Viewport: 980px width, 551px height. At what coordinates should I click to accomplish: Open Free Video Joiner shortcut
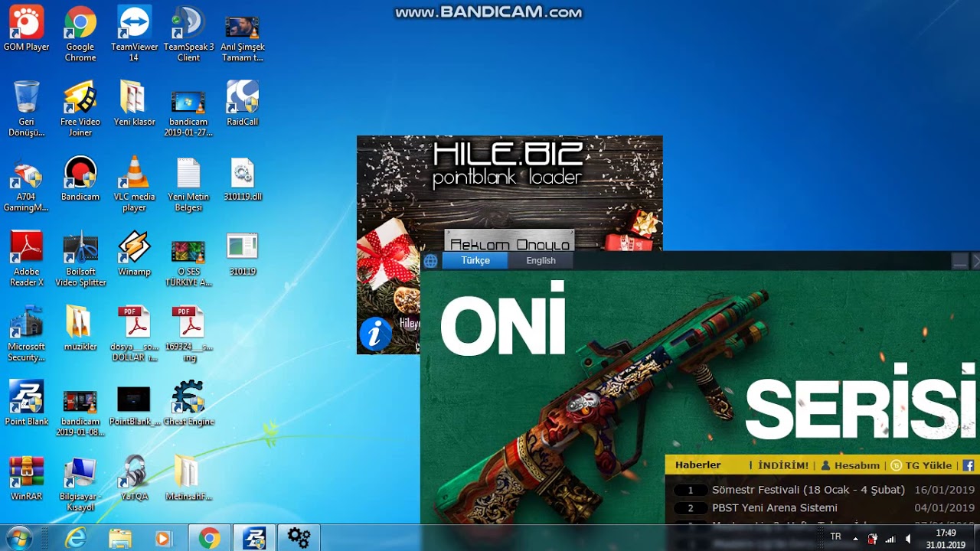point(80,109)
